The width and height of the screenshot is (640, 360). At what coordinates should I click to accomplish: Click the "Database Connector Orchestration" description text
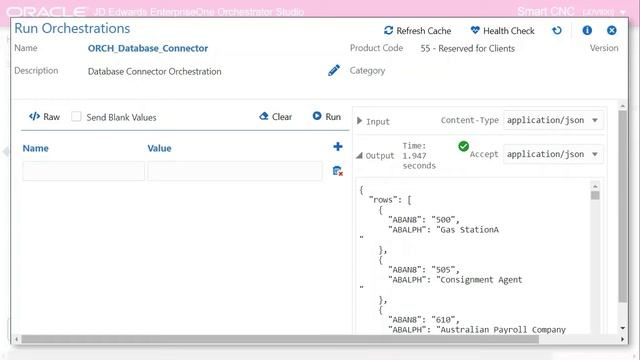(x=155, y=71)
